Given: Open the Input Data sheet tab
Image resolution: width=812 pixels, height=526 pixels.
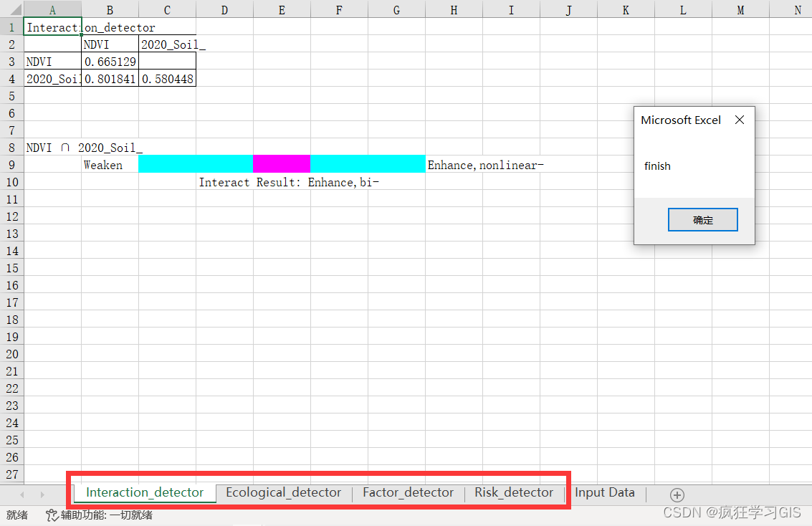Looking at the screenshot, I should [604, 492].
